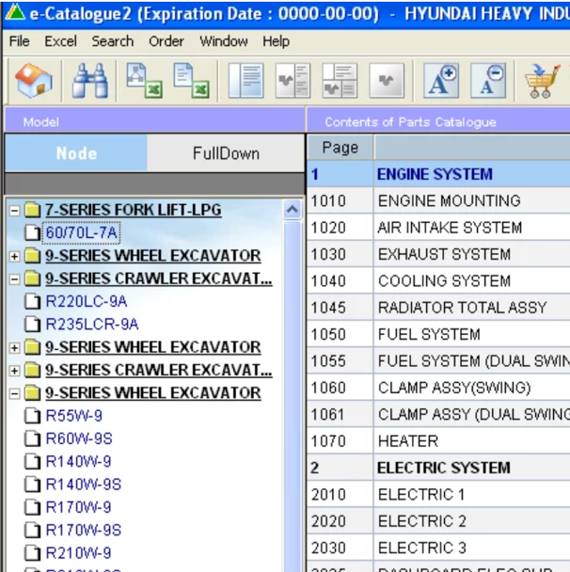Open the Excel menu
The height and width of the screenshot is (572, 570).
coord(61,41)
